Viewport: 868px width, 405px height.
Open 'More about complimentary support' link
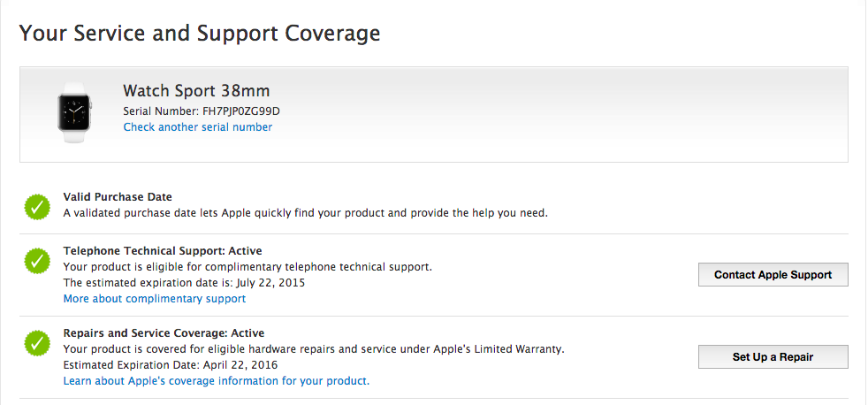click(x=154, y=299)
